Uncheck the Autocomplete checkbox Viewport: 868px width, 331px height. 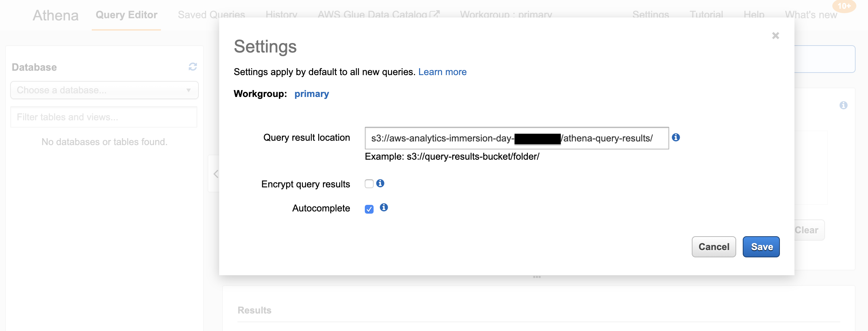pyautogui.click(x=369, y=209)
